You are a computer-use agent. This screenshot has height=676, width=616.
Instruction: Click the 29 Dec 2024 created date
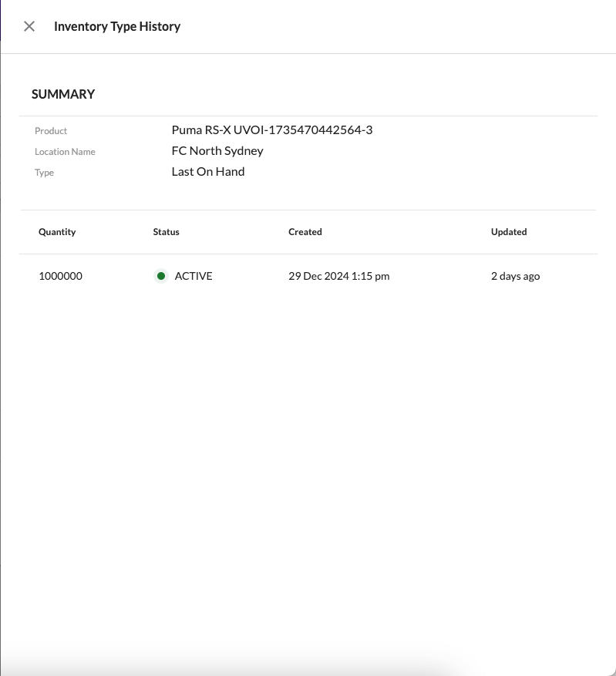pyautogui.click(x=338, y=276)
